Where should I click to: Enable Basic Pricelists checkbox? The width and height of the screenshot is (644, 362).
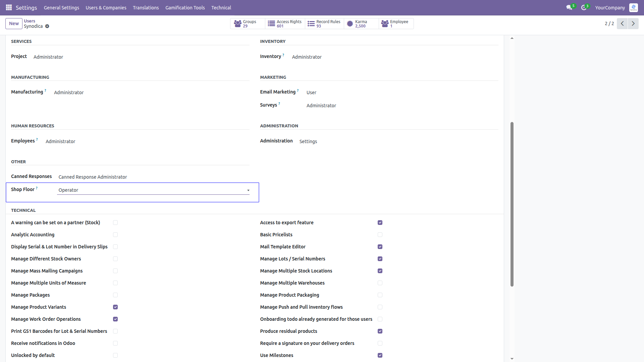pos(380,235)
